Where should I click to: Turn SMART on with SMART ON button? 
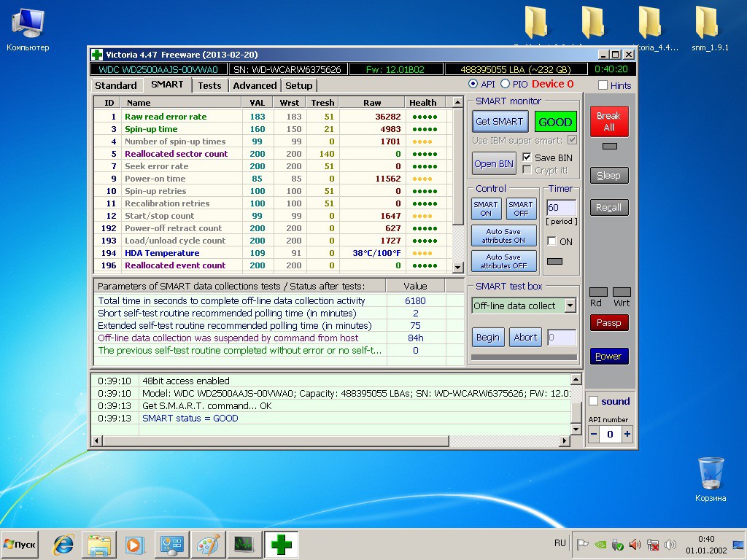click(485, 209)
